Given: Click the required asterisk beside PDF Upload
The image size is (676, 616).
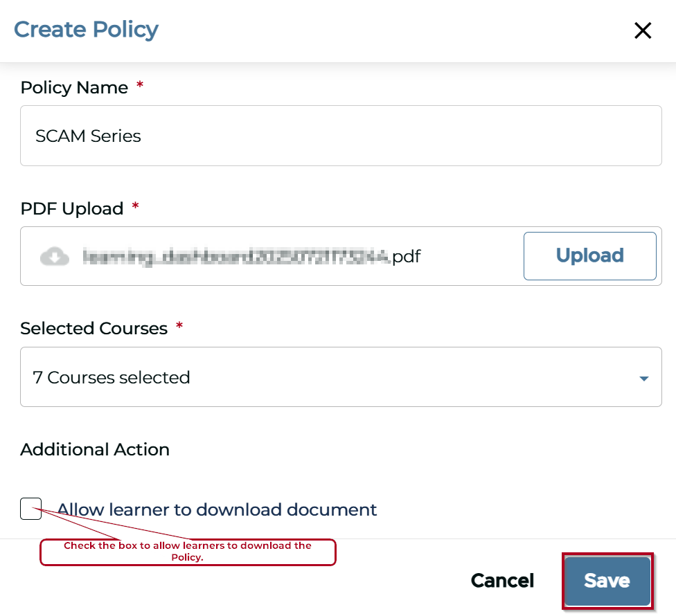Looking at the screenshot, I should coord(135,206).
